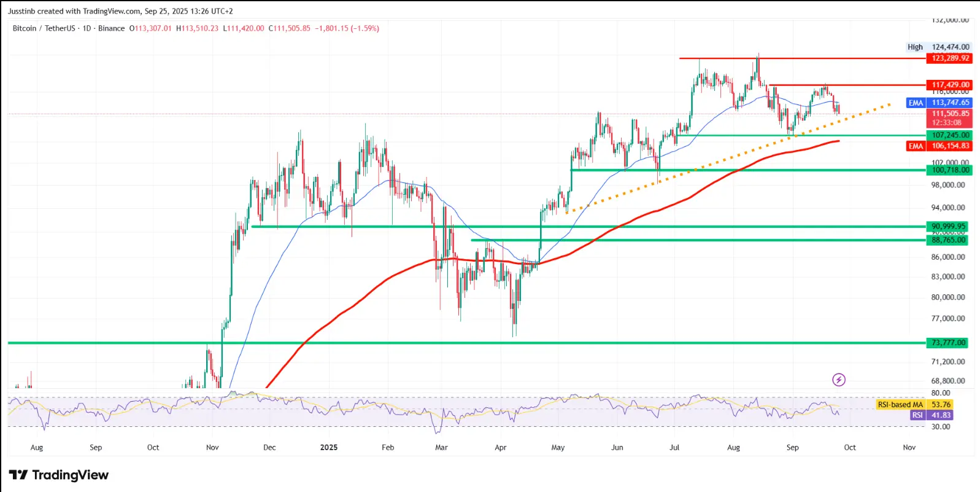Click the 68,800.00 price axis tick
Viewport: 980px width, 492px height.
pos(948,381)
